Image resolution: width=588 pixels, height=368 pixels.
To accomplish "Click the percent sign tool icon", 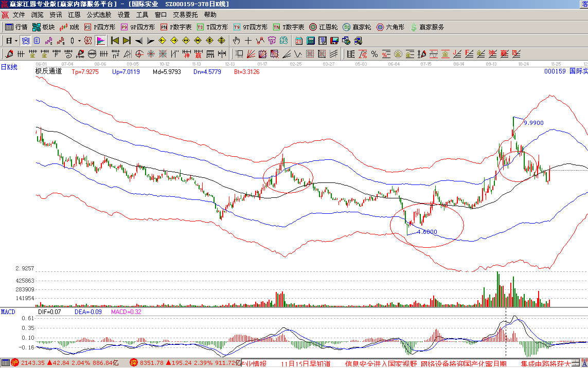I will [374, 53].
